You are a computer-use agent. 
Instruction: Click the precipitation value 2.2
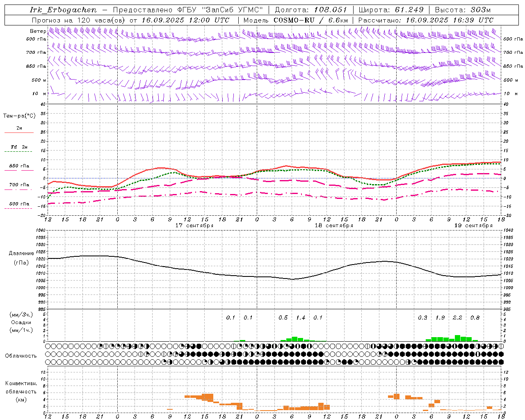pos(457,317)
